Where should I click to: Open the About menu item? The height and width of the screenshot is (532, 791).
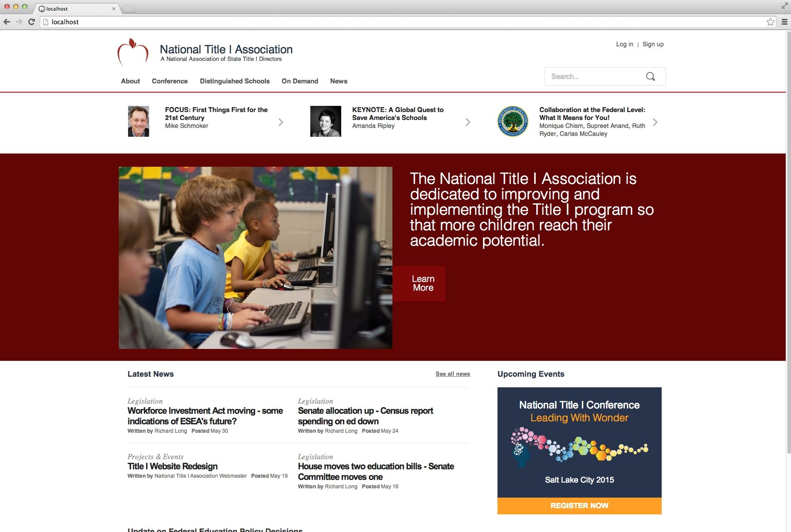[x=130, y=81]
